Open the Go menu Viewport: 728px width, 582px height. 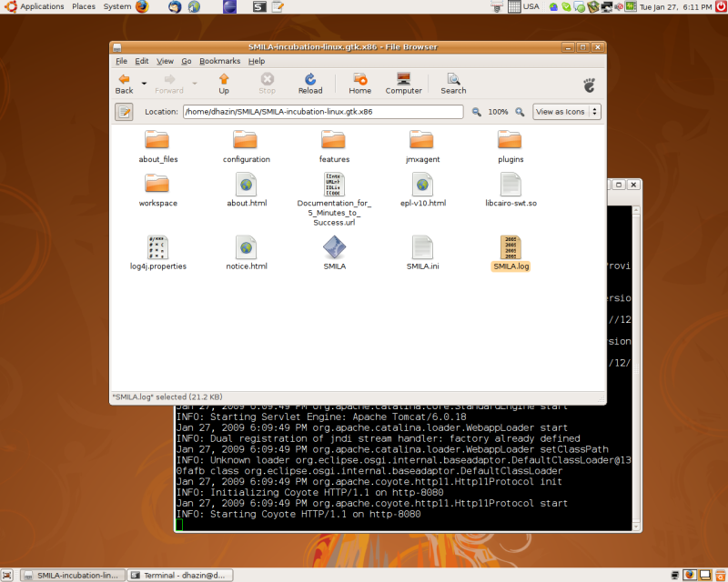click(187, 61)
